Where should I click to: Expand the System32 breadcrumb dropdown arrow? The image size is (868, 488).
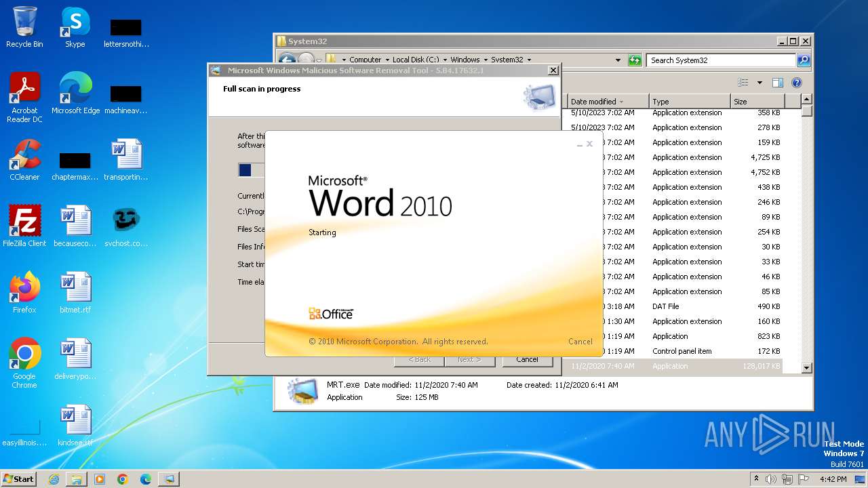(x=530, y=60)
